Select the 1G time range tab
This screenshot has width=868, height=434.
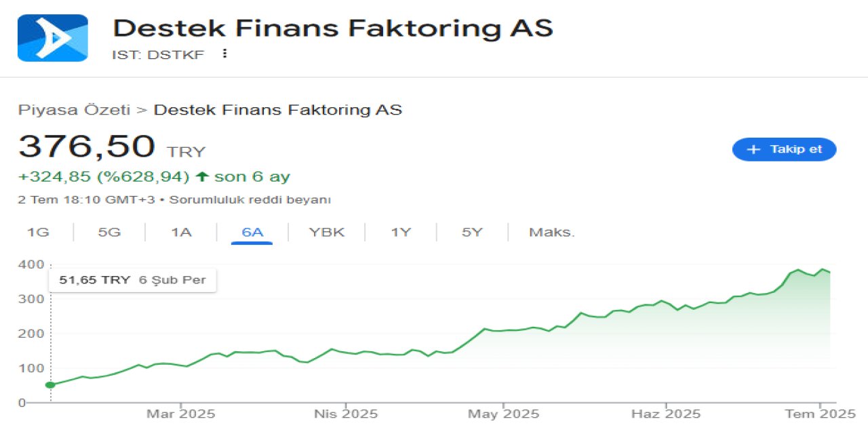(38, 232)
